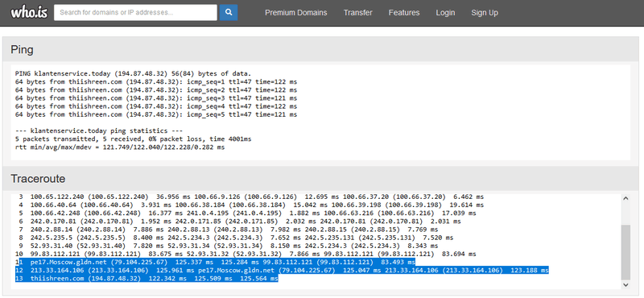Click traceroute hop 5 starting 100.66.42.248
The width and height of the screenshot is (644, 298).
click(x=247, y=213)
